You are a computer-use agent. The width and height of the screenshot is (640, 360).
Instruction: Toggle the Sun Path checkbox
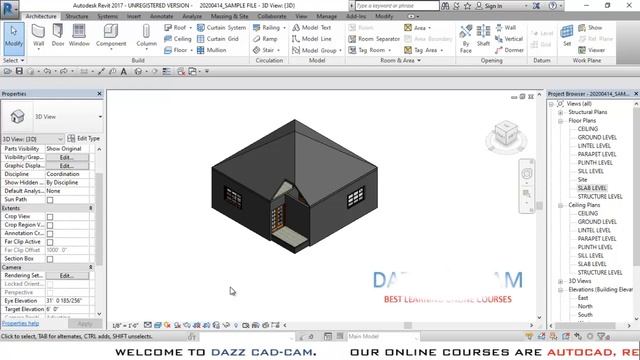pyautogui.click(x=50, y=200)
